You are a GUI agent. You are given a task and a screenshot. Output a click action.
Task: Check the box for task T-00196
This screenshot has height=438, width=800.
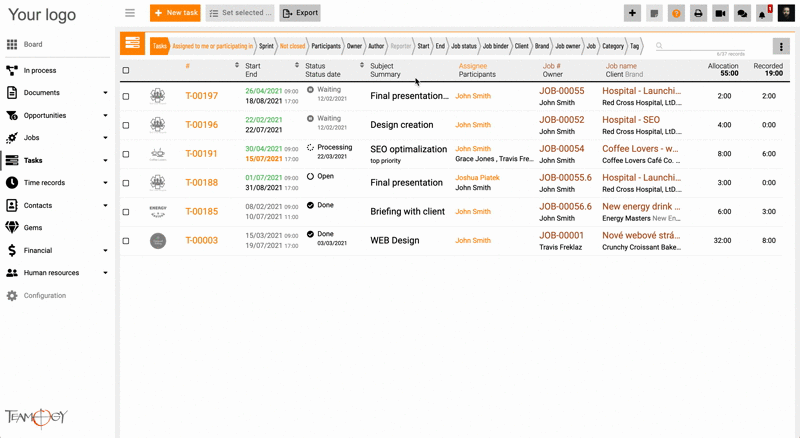point(126,125)
